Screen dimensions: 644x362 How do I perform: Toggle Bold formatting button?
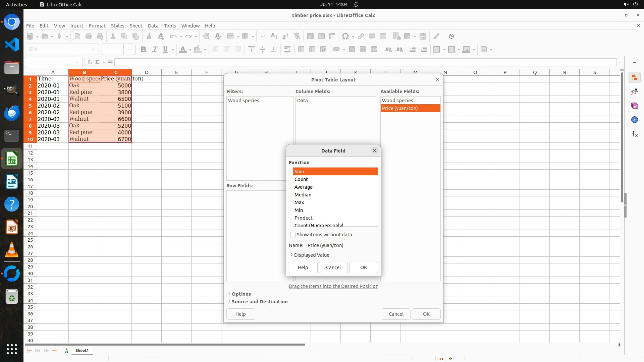click(x=144, y=49)
